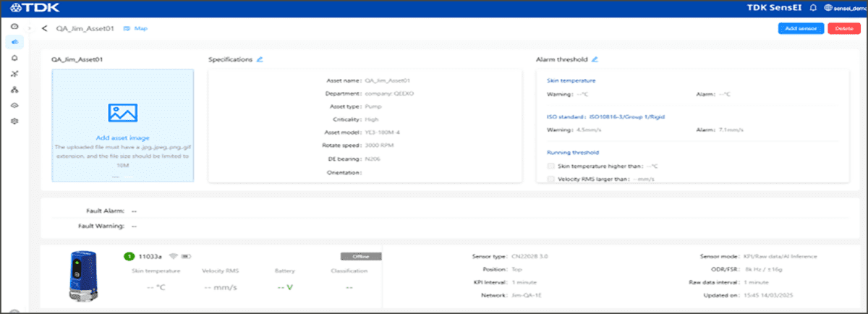Click the Battery -- V reading
Image resolution: width=868 pixels, height=314 pixels.
[x=286, y=287]
